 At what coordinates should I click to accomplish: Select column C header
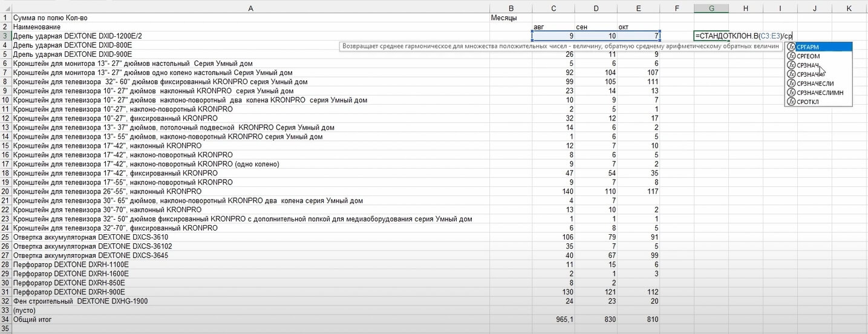click(x=553, y=8)
